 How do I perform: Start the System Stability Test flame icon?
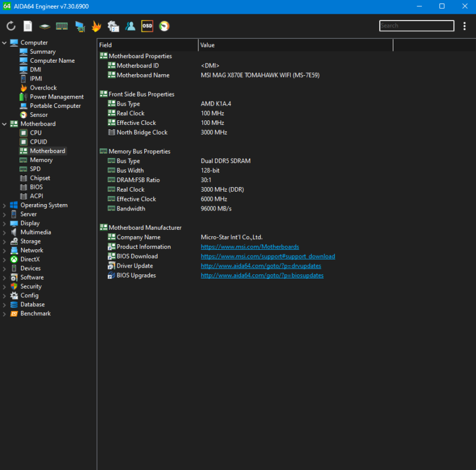(x=96, y=26)
